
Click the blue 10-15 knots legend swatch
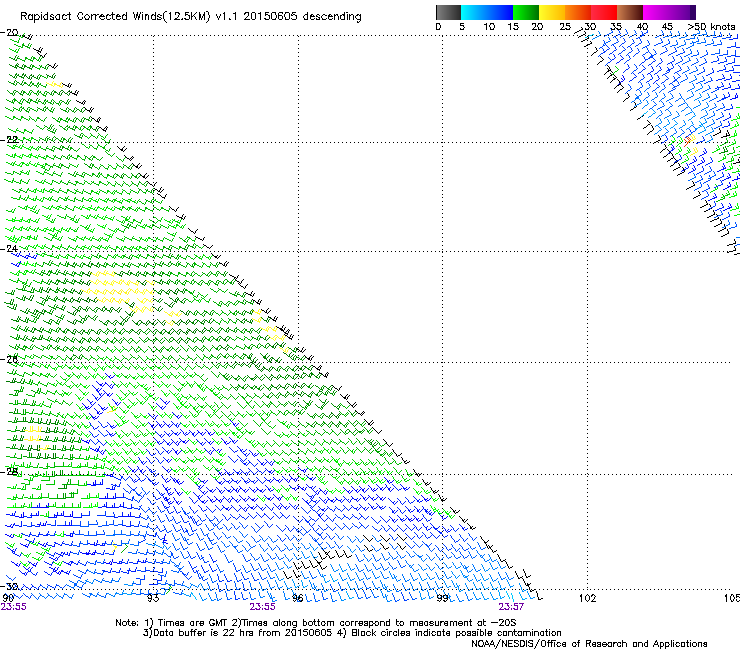tap(500, 12)
